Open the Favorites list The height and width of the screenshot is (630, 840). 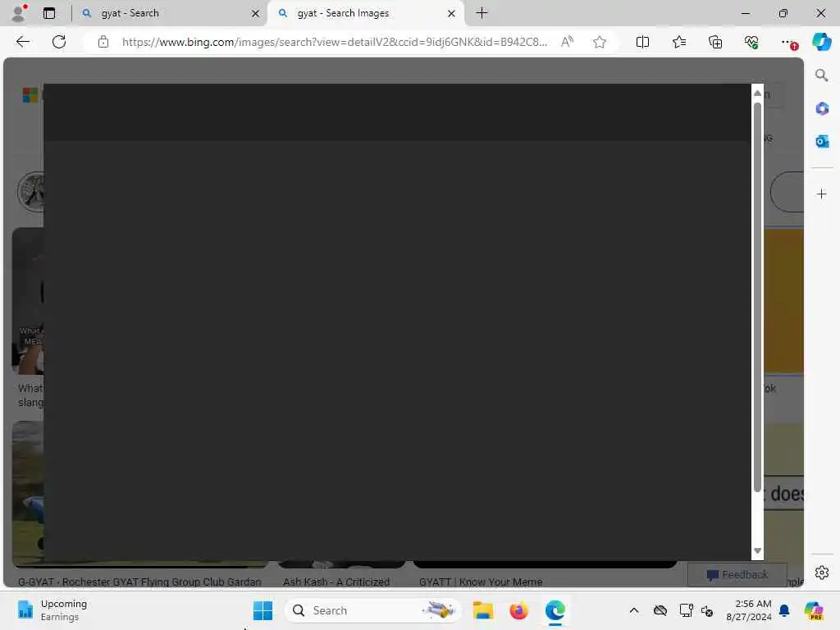pyautogui.click(x=678, y=42)
